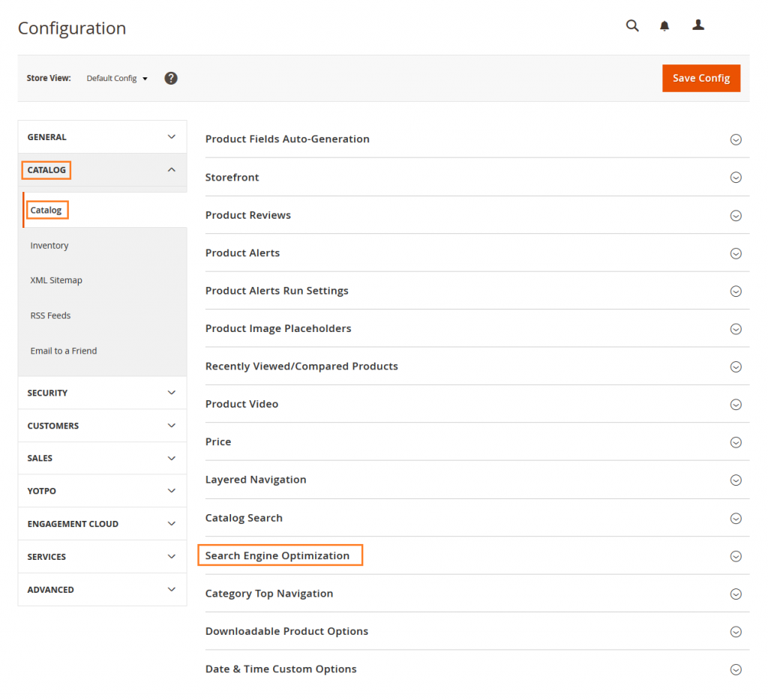Expand the SECURITY section

(102, 393)
